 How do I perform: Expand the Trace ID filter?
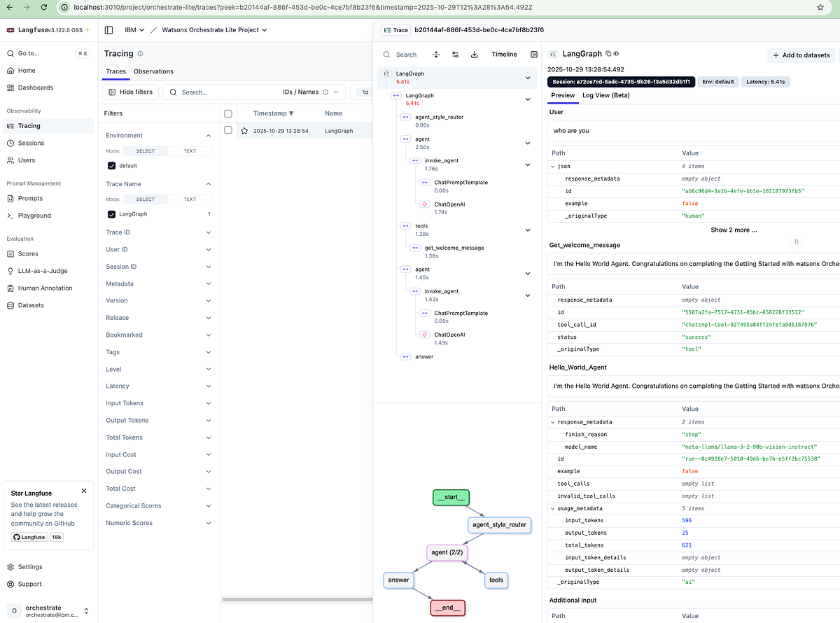point(159,232)
